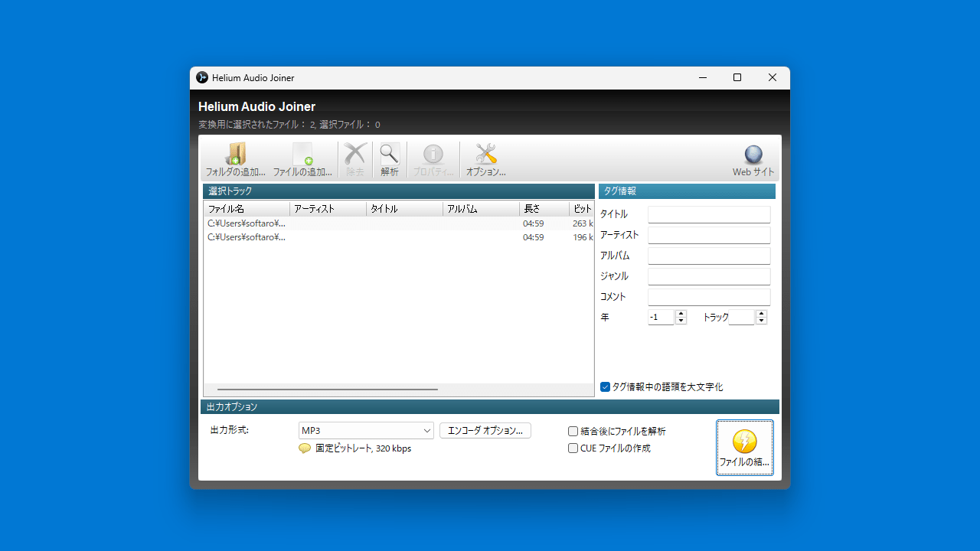Enable 結合後にファイルを解析 checkbox

[573, 432]
